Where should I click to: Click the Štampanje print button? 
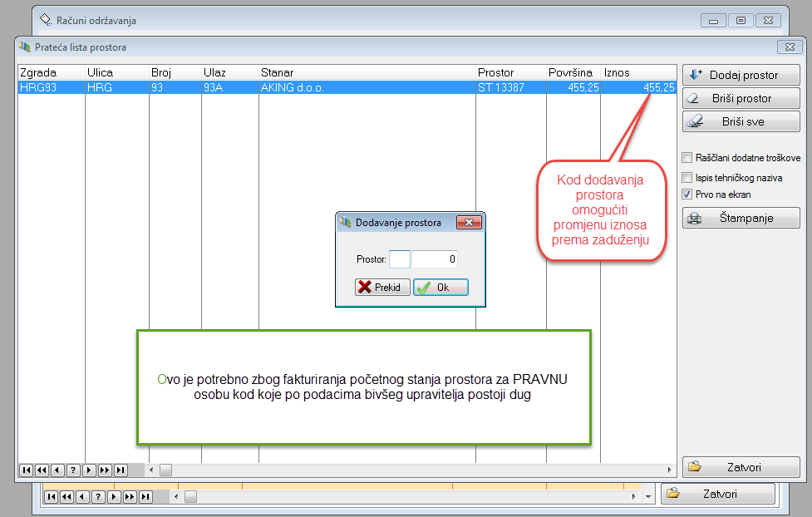click(741, 218)
